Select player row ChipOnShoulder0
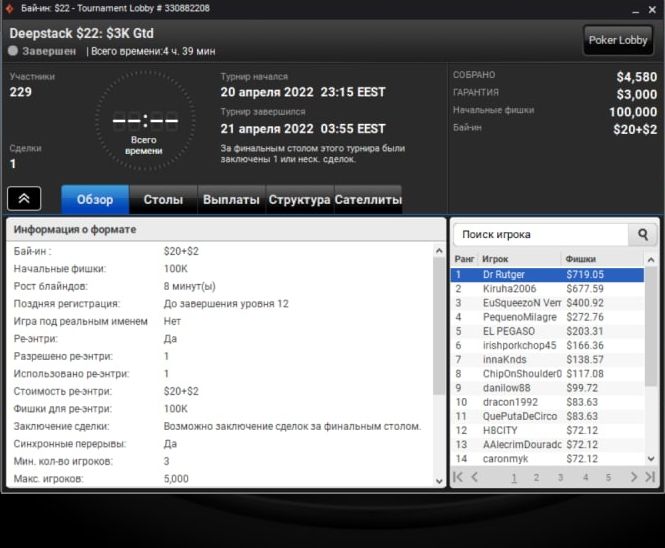This screenshot has width=665, height=548. pyautogui.click(x=547, y=374)
